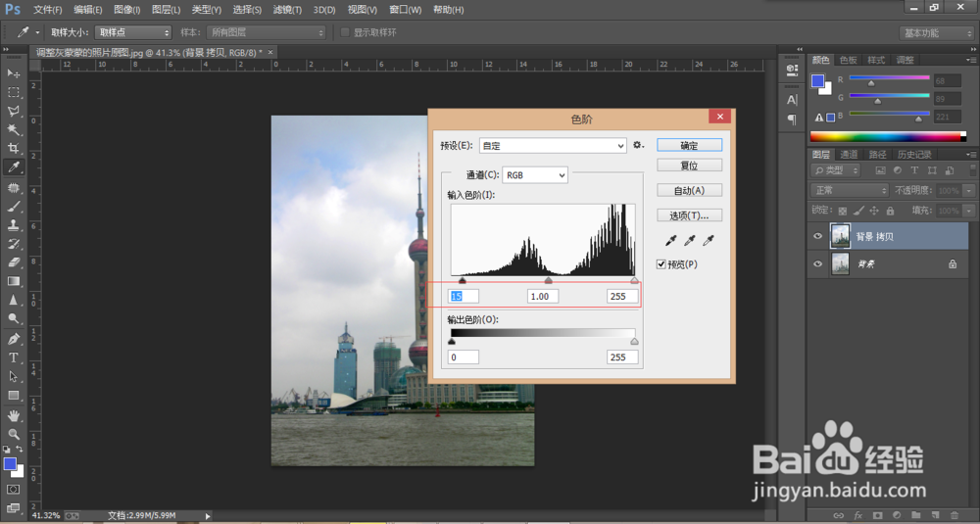Open the layer filter 类型 dropdown
980x524 pixels.
[835, 169]
